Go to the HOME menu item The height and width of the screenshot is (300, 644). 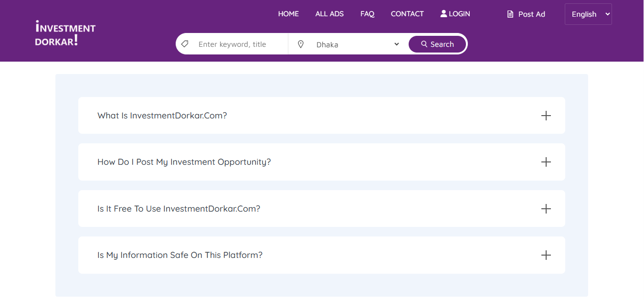288,14
